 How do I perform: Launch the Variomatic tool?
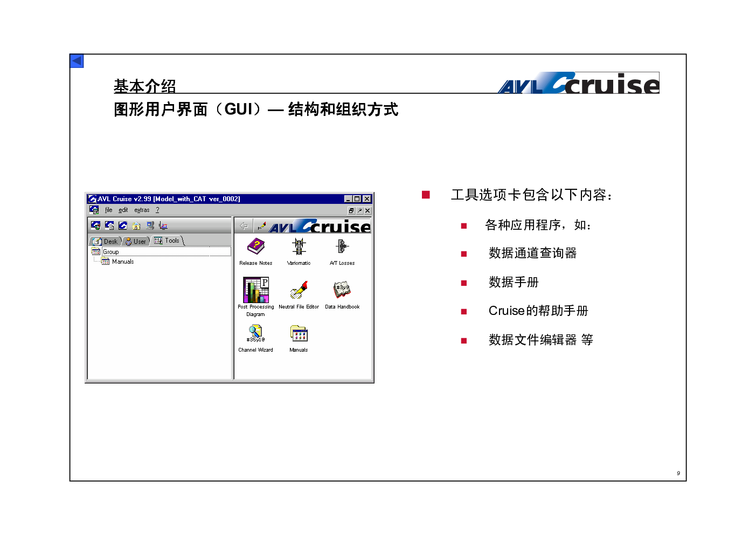point(299,247)
